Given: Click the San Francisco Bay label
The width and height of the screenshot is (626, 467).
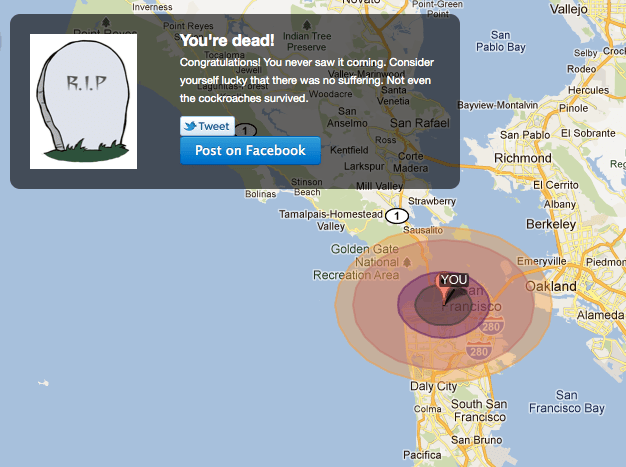Looking at the screenshot, I should coord(567,402).
